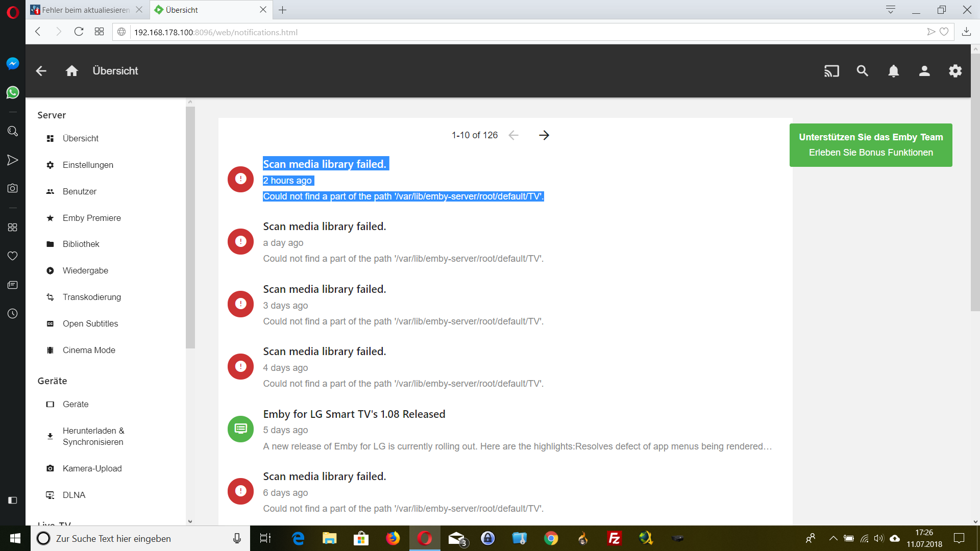
Task: Open the notifications bell icon
Action: tap(893, 71)
